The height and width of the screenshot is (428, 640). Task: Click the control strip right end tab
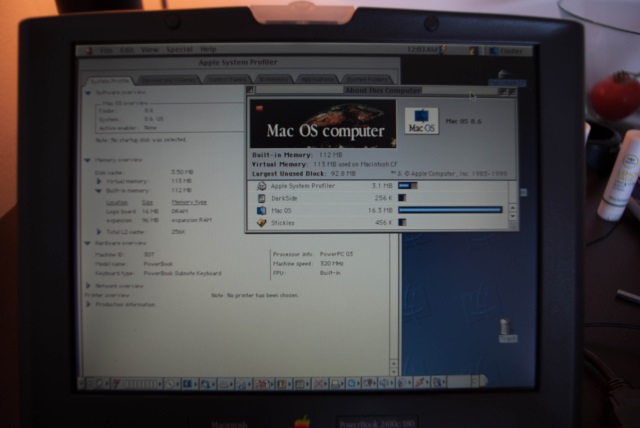pyautogui.click(x=483, y=381)
